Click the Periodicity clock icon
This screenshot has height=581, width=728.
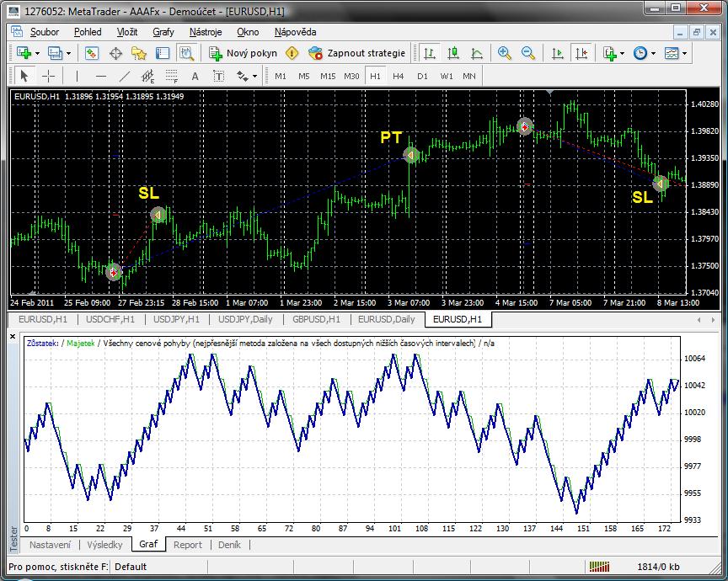(640, 53)
